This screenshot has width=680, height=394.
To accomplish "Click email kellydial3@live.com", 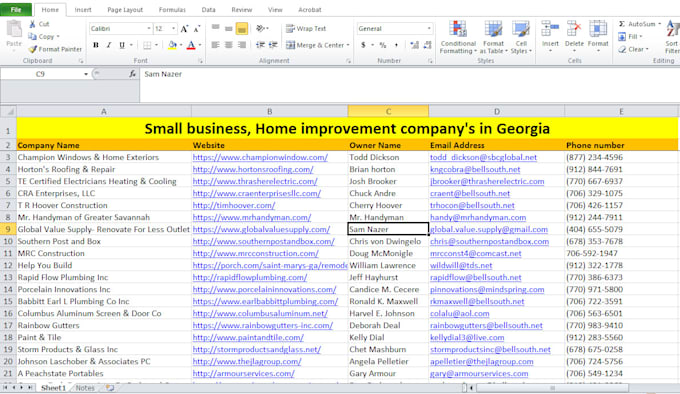I will point(467,337).
